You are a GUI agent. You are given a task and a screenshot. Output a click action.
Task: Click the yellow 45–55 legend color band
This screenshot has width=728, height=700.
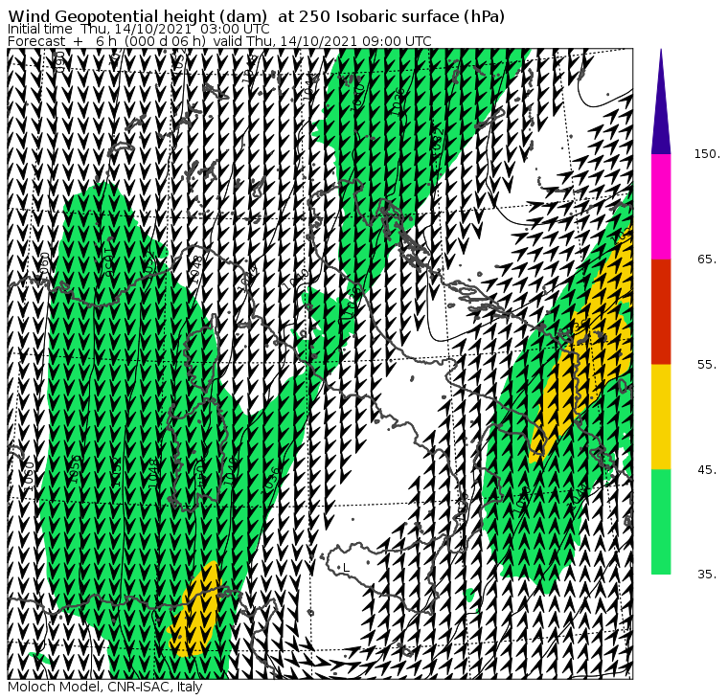click(661, 417)
